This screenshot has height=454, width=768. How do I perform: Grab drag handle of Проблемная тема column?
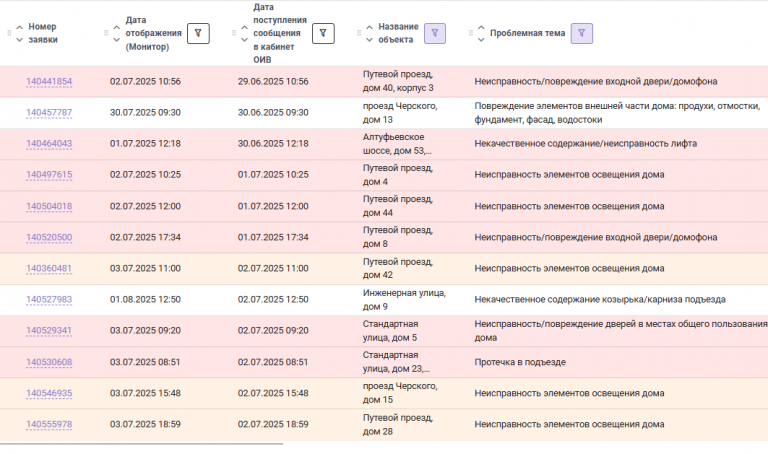[x=470, y=33]
